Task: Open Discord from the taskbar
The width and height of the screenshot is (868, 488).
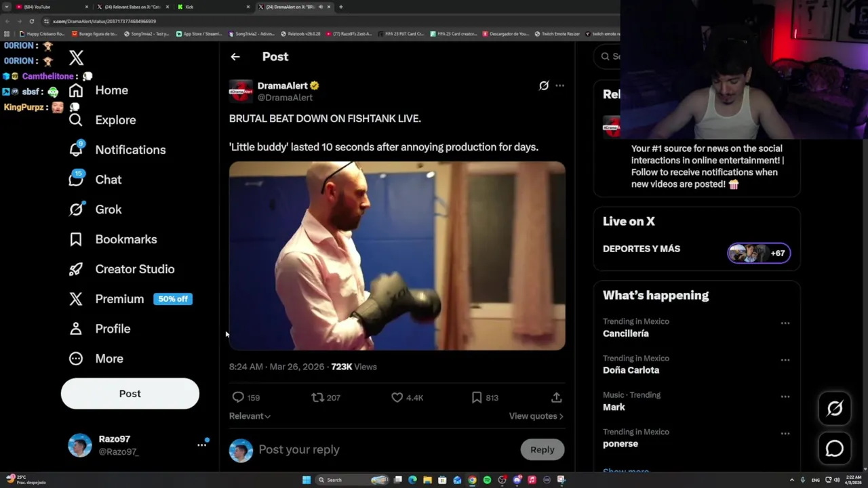Action: pos(517,480)
